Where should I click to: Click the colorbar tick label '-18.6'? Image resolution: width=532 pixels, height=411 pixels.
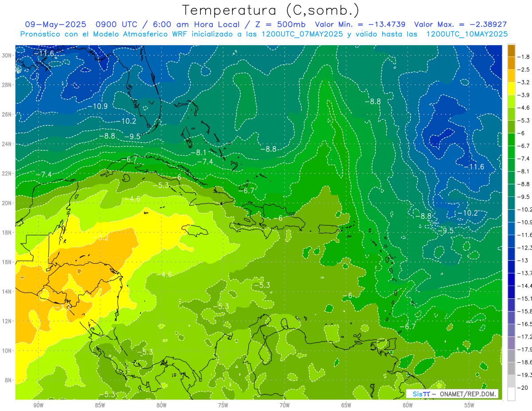tap(525, 362)
